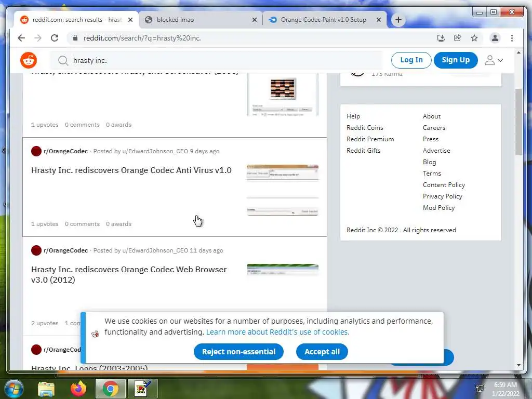Click u/EdwardJohnson_CEO on 9 days ago post

pyautogui.click(x=155, y=151)
